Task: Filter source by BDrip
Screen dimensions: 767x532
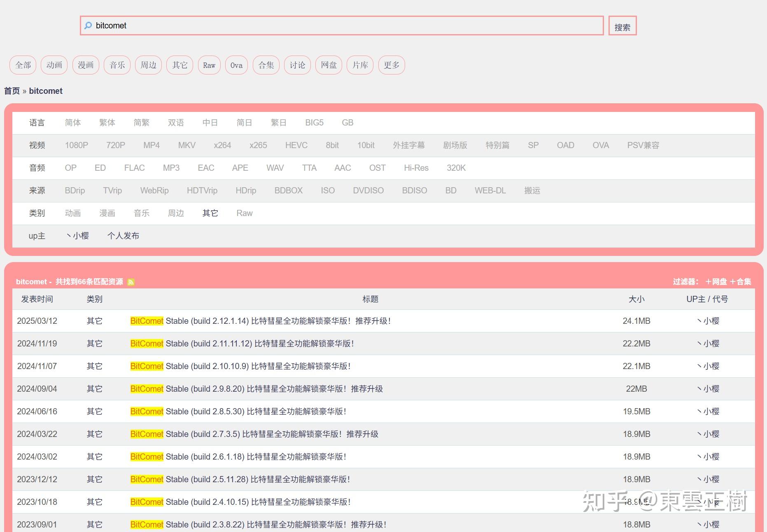Action: point(75,190)
